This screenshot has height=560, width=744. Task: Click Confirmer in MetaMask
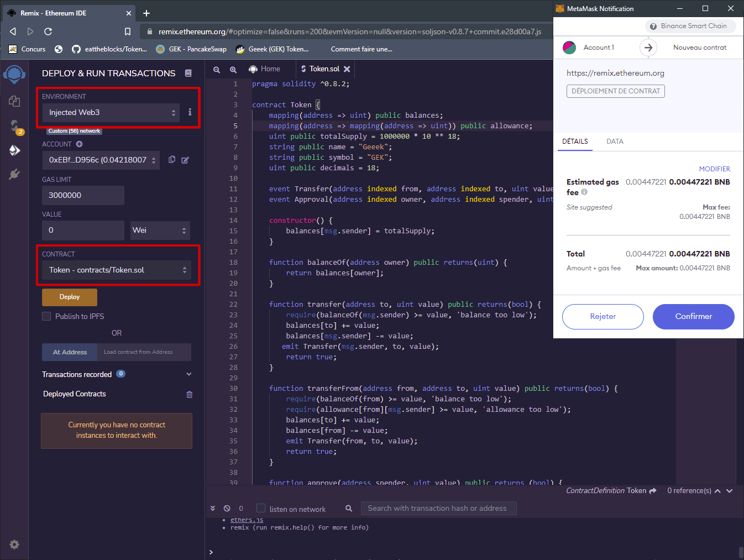(694, 316)
